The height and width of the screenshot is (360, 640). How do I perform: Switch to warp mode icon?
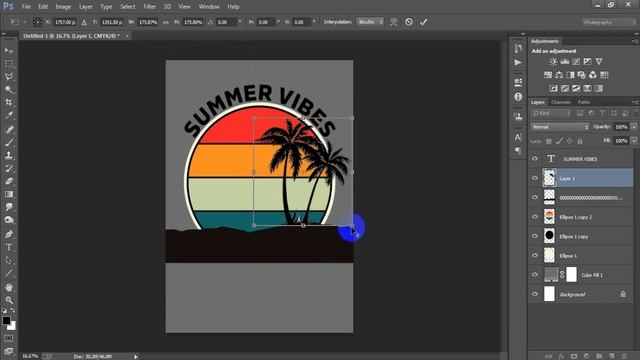tap(393, 22)
